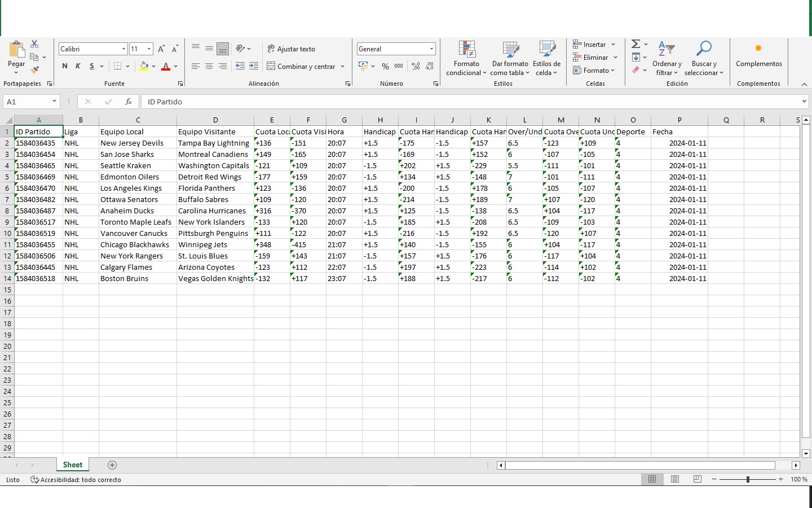Screen dimensions: 812x508
Task: Toggle italic formatting (K)
Action: point(78,66)
